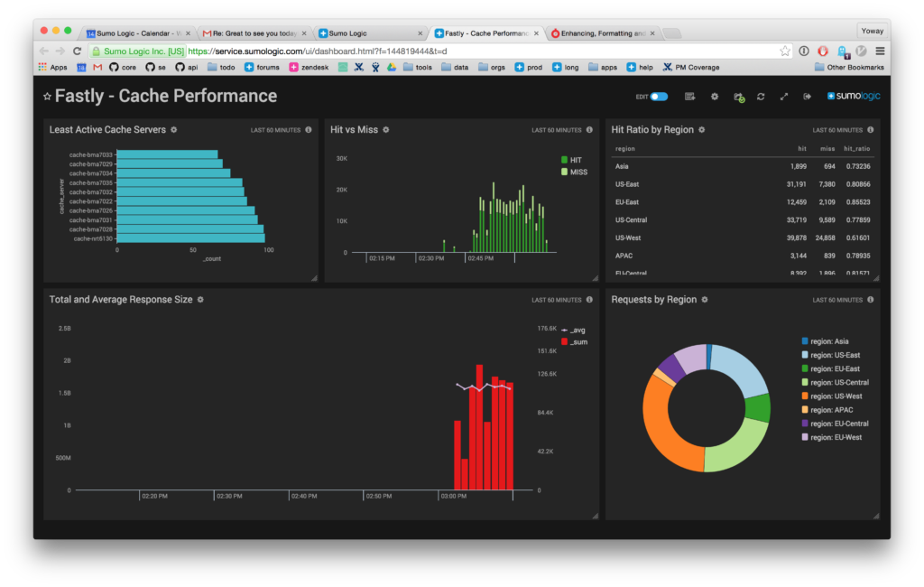
Task: Close the Fastly - Cache Performance tab
Action: click(x=536, y=33)
